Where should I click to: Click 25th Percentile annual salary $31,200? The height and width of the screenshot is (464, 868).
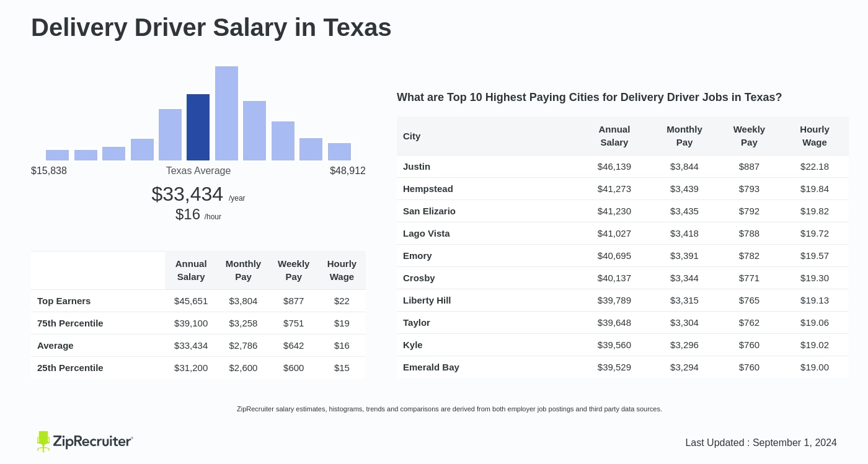click(191, 367)
